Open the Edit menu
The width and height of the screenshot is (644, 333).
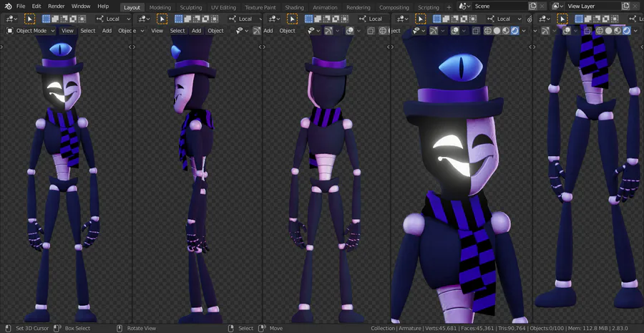[x=36, y=6]
